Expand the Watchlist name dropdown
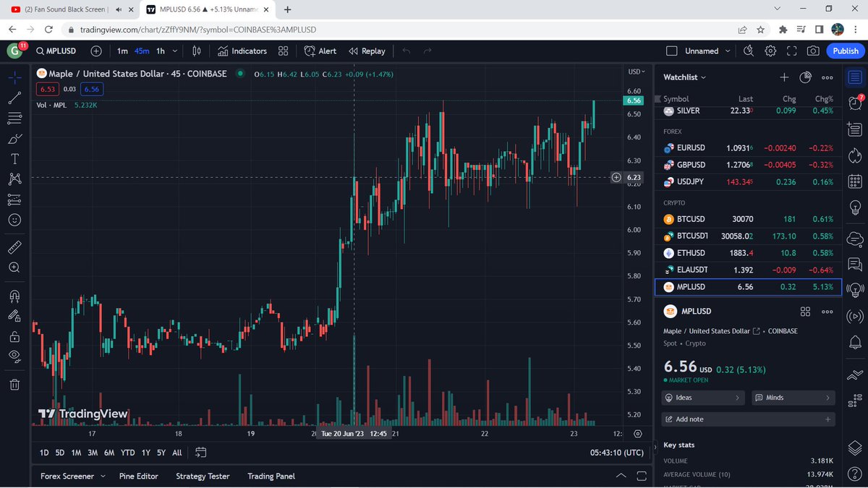Image resolution: width=868 pixels, height=488 pixels. (685, 77)
